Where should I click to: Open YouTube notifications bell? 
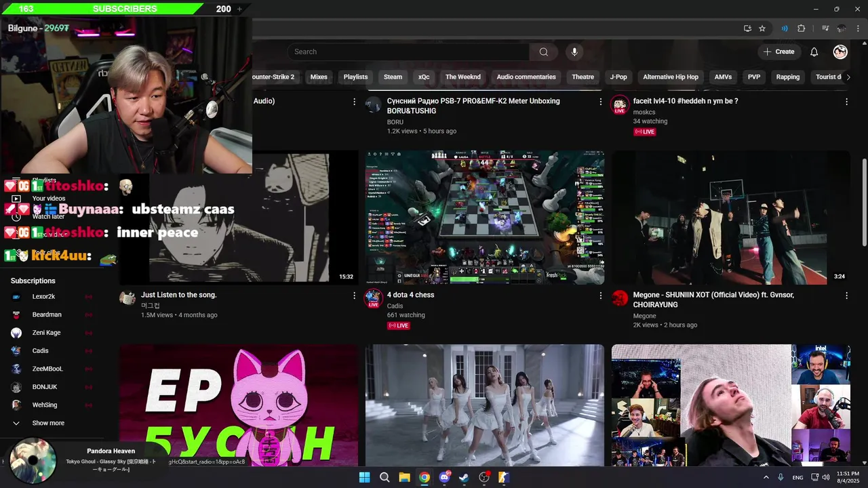click(814, 52)
